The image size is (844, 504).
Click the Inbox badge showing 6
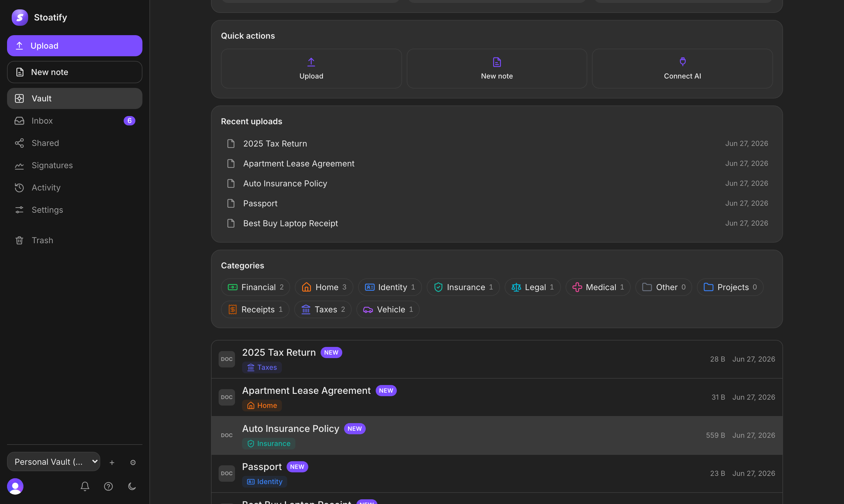click(x=130, y=120)
